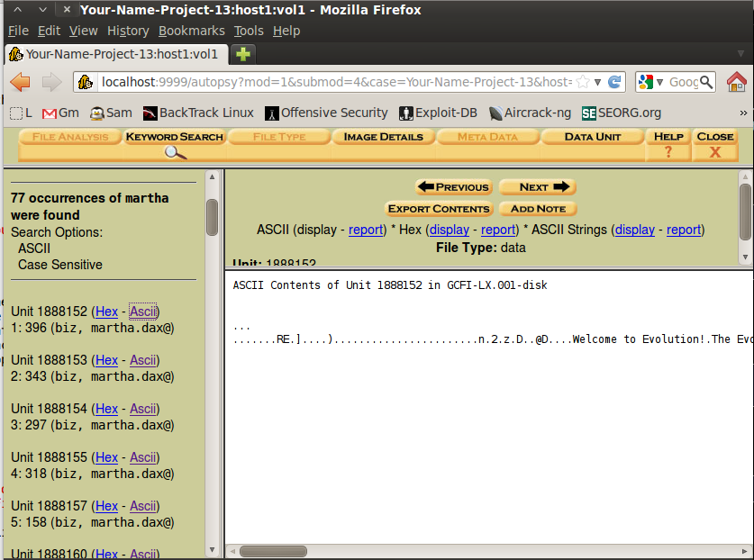Switch to the Meta Data tab
Screen dimensions: 754x560
tap(487, 137)
